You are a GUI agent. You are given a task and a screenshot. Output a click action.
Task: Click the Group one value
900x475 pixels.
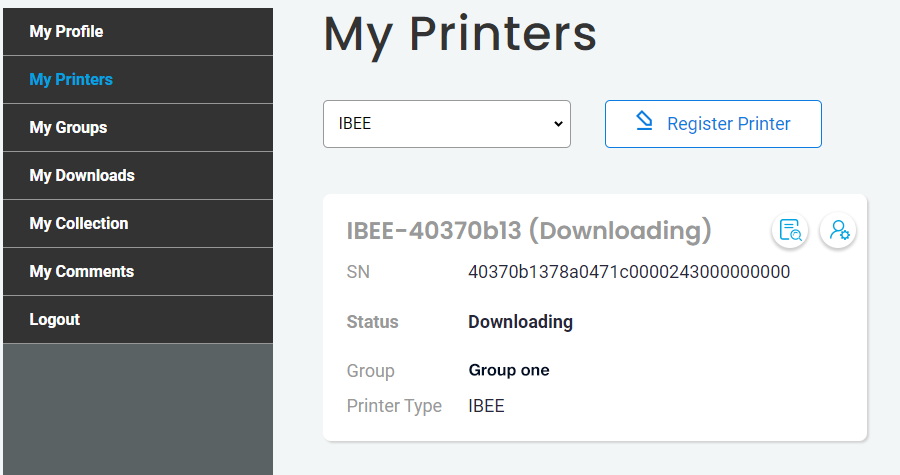click(x=509, y=370)
